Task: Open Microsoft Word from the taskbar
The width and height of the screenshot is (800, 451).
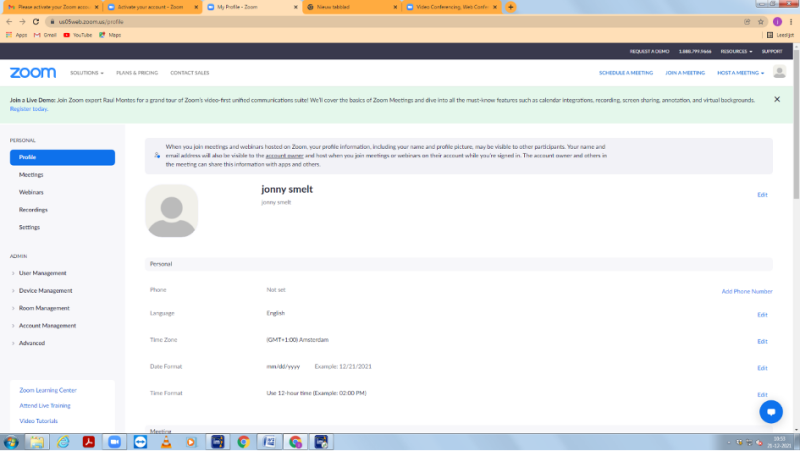Action: [269, 442]
